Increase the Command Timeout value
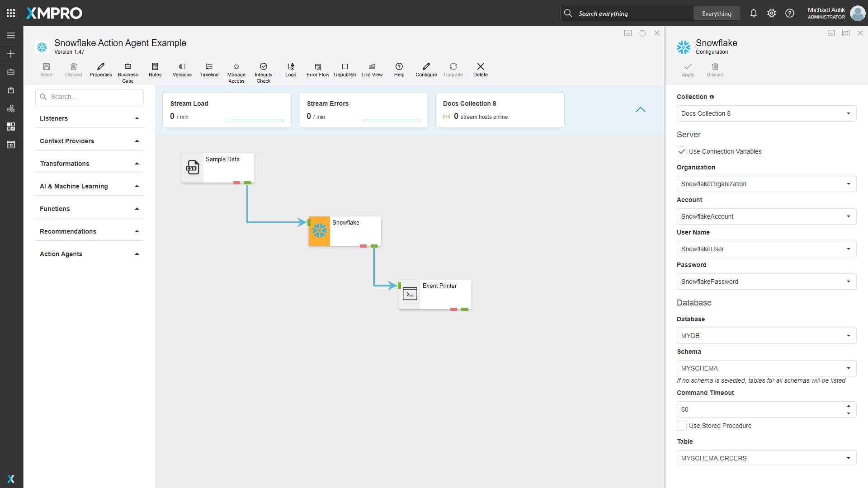 click(849, 406)
